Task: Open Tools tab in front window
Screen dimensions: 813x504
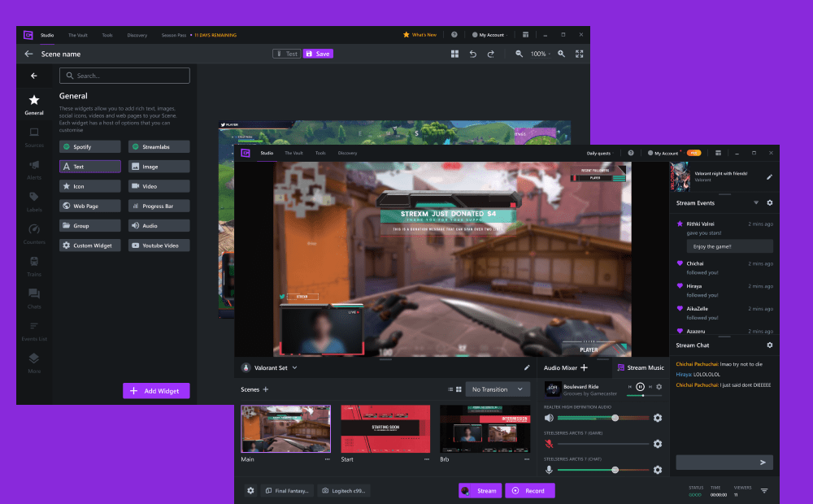Action: 320,153
